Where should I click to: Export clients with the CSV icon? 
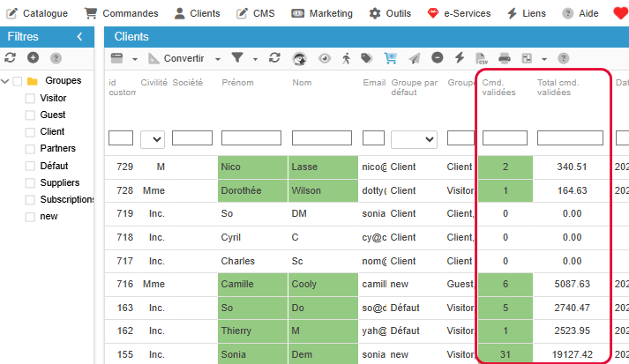pos(482,58)
